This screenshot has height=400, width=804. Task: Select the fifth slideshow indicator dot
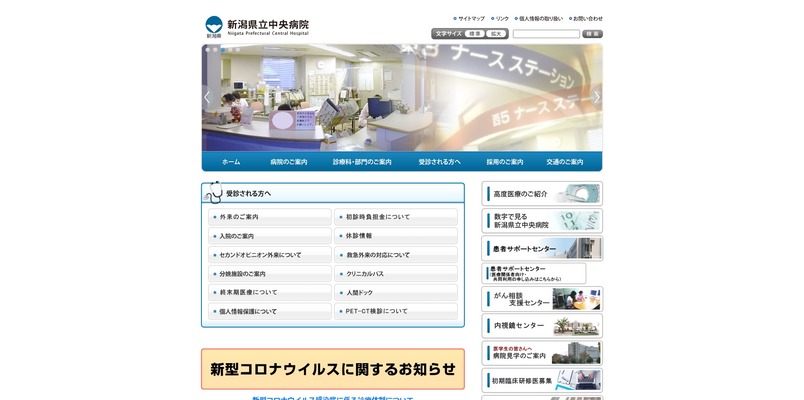pyautogui.click(x=238, y=50)
